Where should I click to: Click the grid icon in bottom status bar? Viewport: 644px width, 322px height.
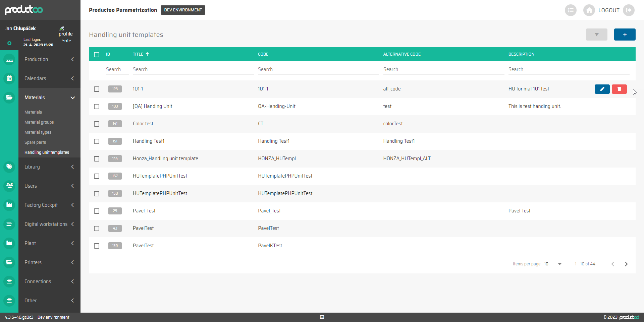[322, 317]
